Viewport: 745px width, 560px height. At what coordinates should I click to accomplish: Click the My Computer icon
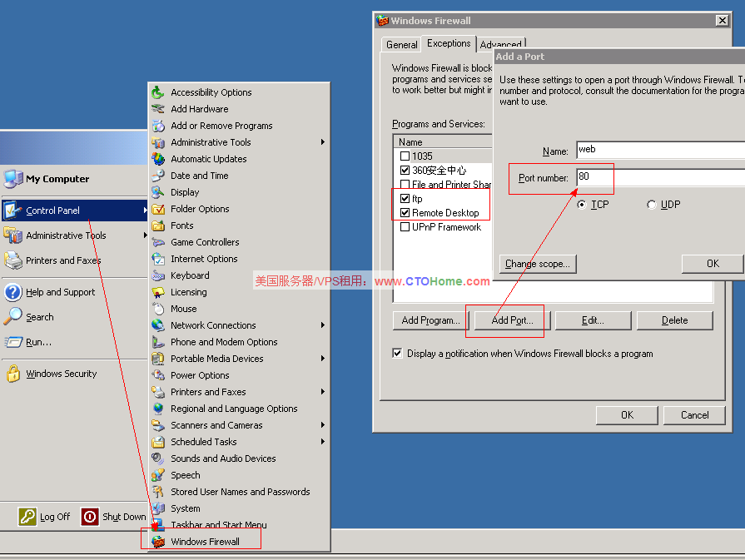click(x=12, y=179)
